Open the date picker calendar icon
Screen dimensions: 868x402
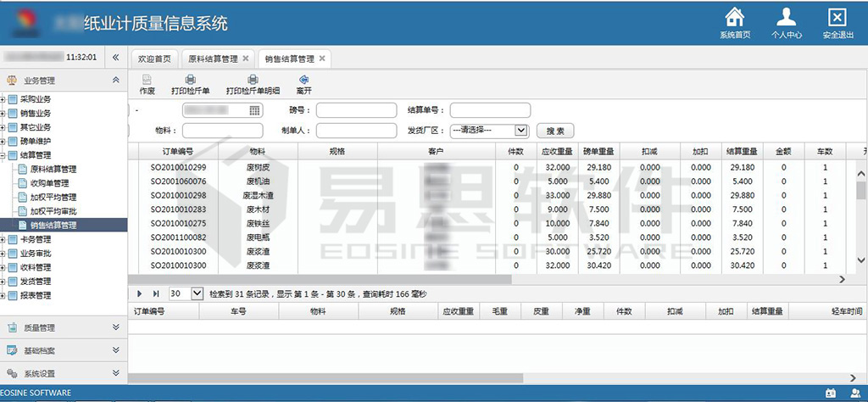coord(254,110)
